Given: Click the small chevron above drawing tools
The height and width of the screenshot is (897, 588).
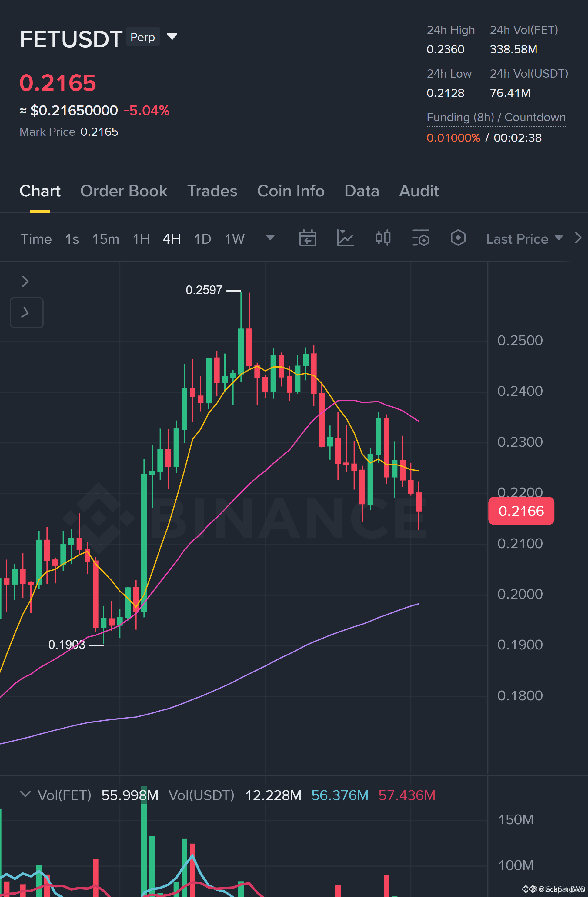Looking at the screenshot, I should click(x=25, y=281).
